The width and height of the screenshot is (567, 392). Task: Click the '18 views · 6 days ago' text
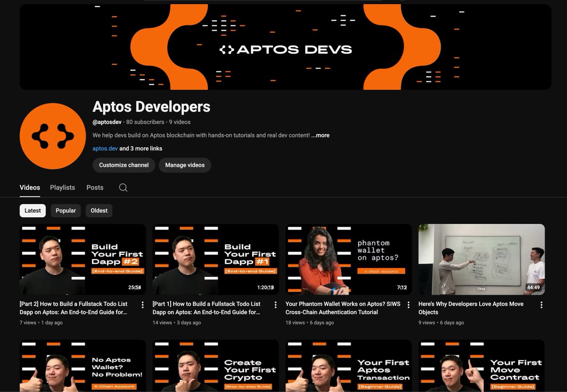click(x=309, y=323)
